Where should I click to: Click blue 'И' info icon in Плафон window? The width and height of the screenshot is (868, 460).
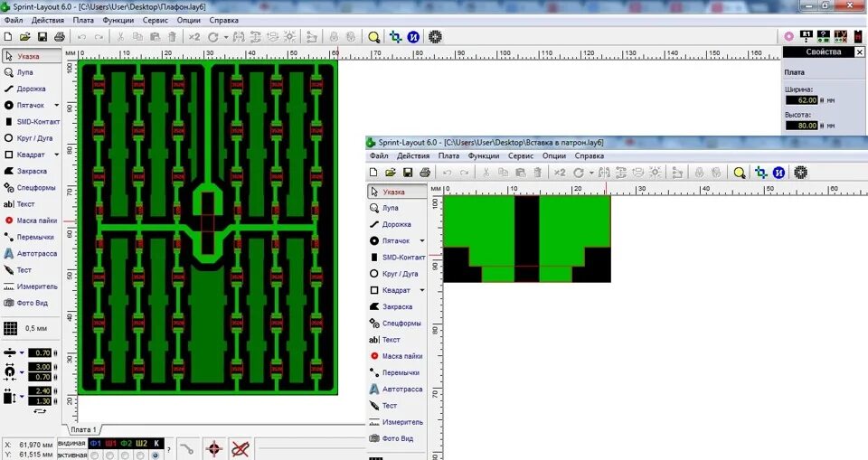(x=413, y=37)
